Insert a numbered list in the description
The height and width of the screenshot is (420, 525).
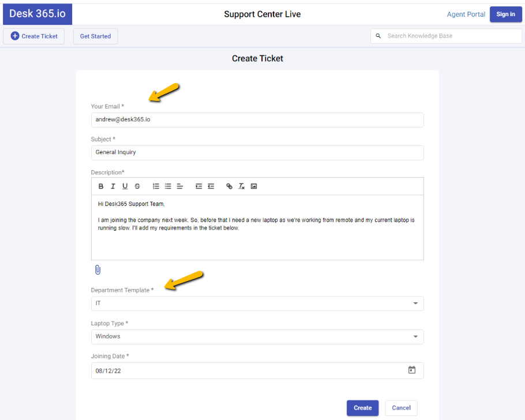[x=155, y=186]
